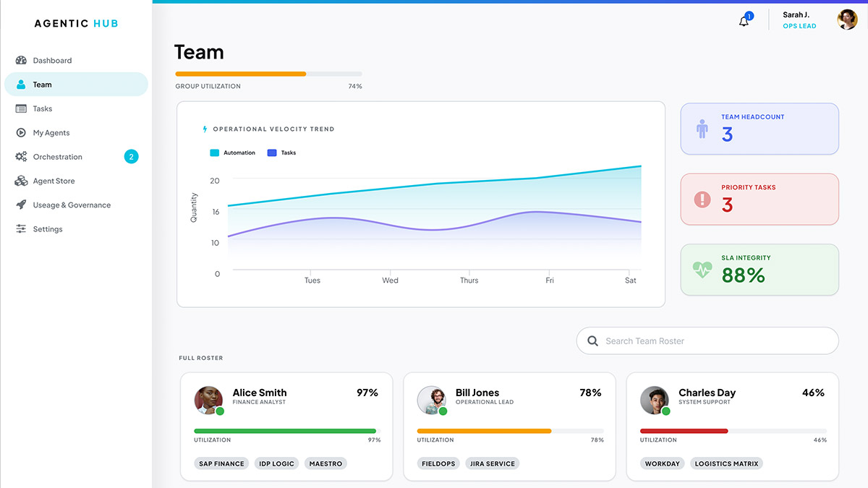Click the Settings sliders icon
Viewport: 868px width, 488px height.
[x=21, y=229]
